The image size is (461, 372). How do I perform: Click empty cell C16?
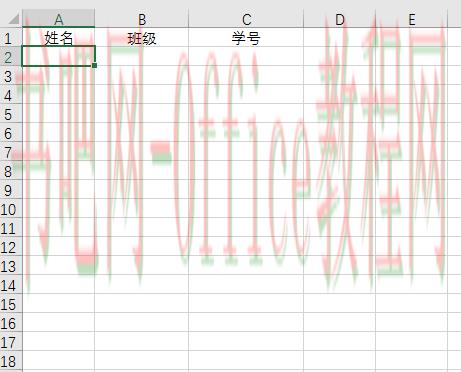coord(246,322)
